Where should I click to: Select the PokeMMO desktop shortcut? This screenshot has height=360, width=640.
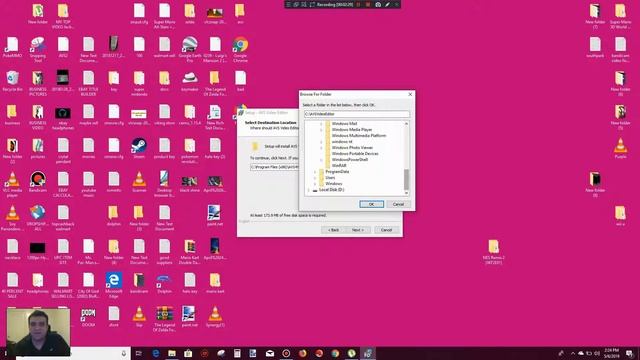click(12, 47)
